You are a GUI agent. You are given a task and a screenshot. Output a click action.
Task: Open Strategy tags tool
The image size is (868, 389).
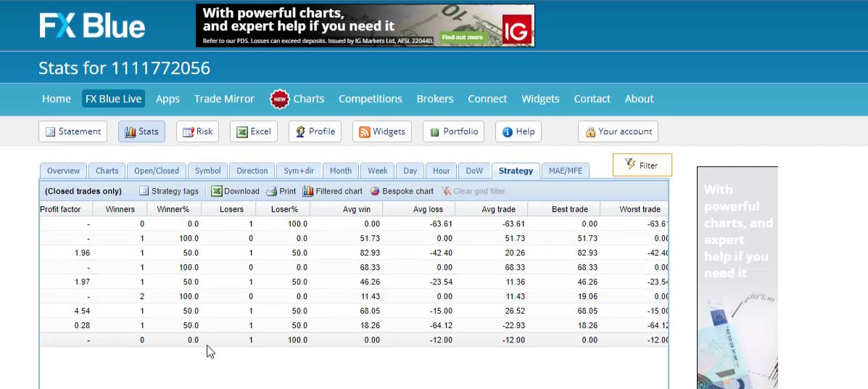(168, 191)
